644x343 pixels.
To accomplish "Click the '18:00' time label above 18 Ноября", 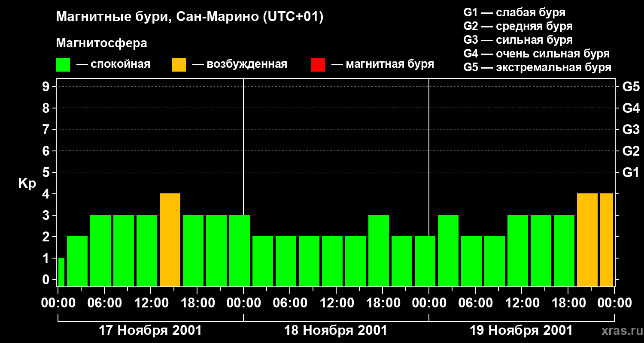I will (x=383, y=303).
